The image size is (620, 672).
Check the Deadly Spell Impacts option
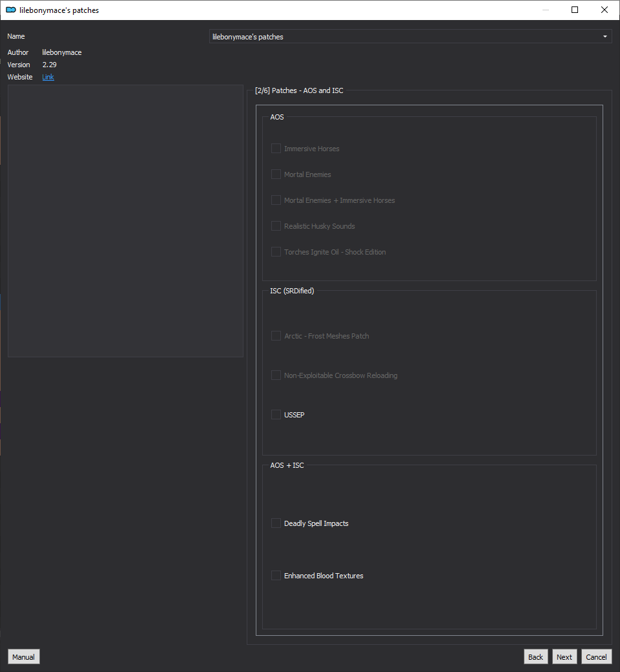point(276,523)
